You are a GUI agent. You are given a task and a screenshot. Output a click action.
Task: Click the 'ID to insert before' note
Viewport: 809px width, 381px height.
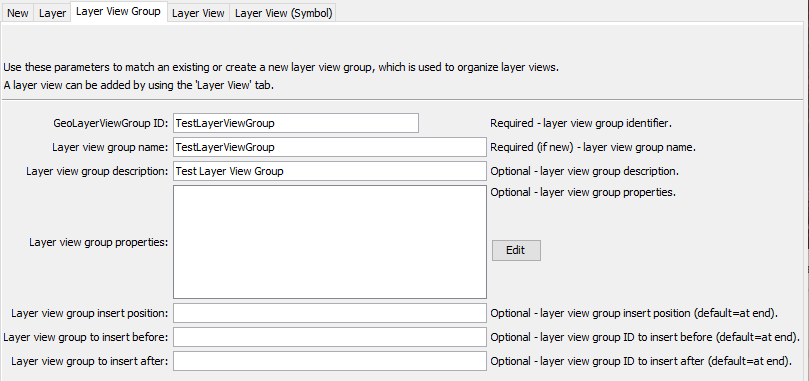click(x=645, y=337)
